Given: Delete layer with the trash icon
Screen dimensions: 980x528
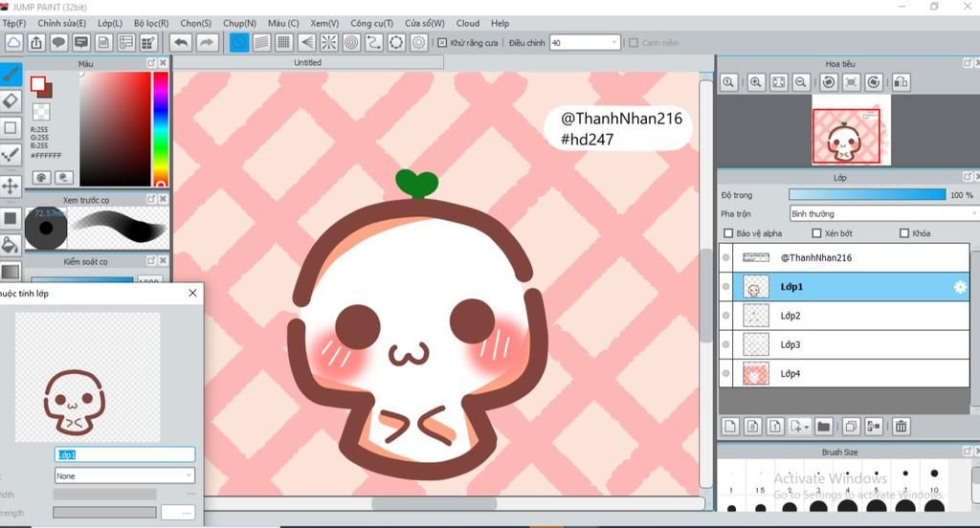Looking at the screenshot, I should (901, 427).
